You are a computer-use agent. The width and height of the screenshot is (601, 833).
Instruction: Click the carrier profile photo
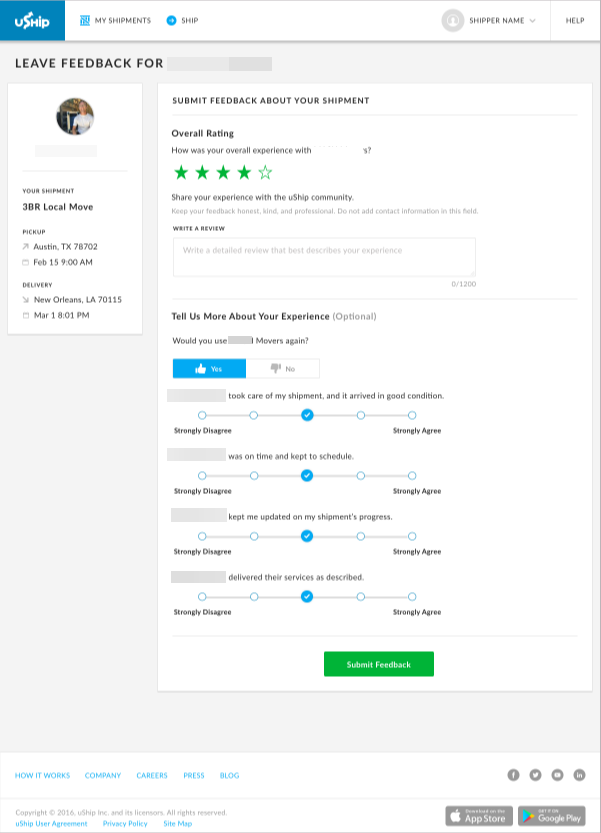75,116
